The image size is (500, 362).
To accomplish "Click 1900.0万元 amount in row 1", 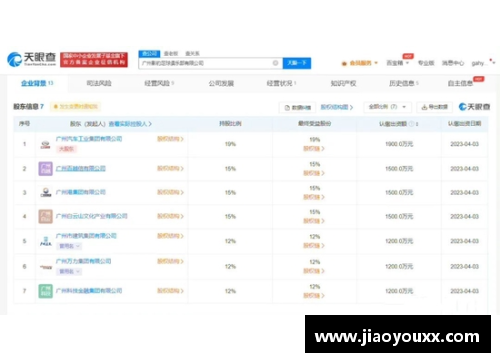I will click(399, 144).
